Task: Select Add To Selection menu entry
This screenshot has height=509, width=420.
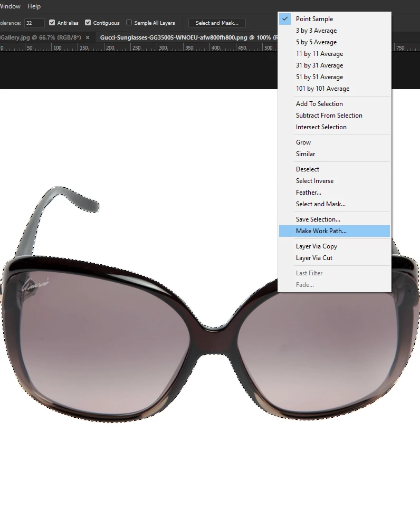Action: [334, 104]
